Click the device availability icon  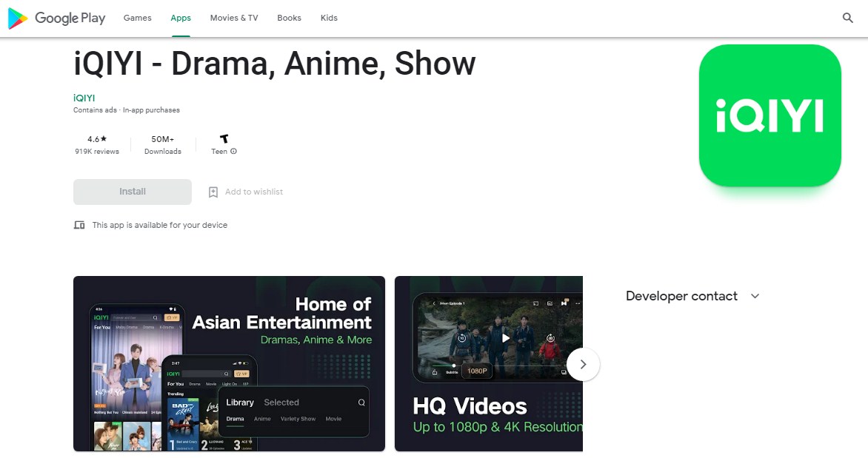tap(79, 225)
